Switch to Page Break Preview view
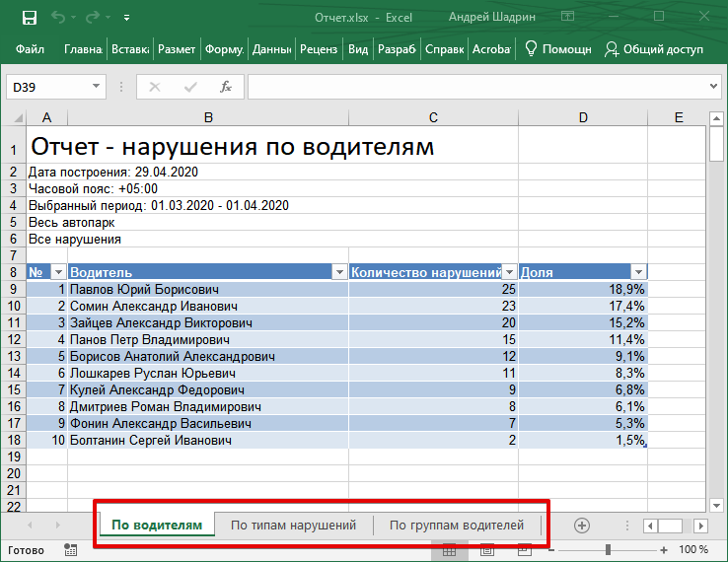Screen dimensions: 728x562 click(x=524, y=549)
